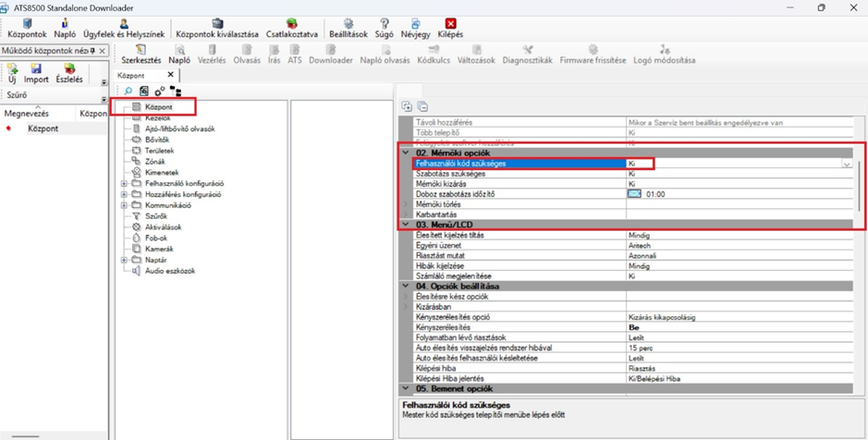Click the Csatlakoztatva connection icon

pos(291,24)
